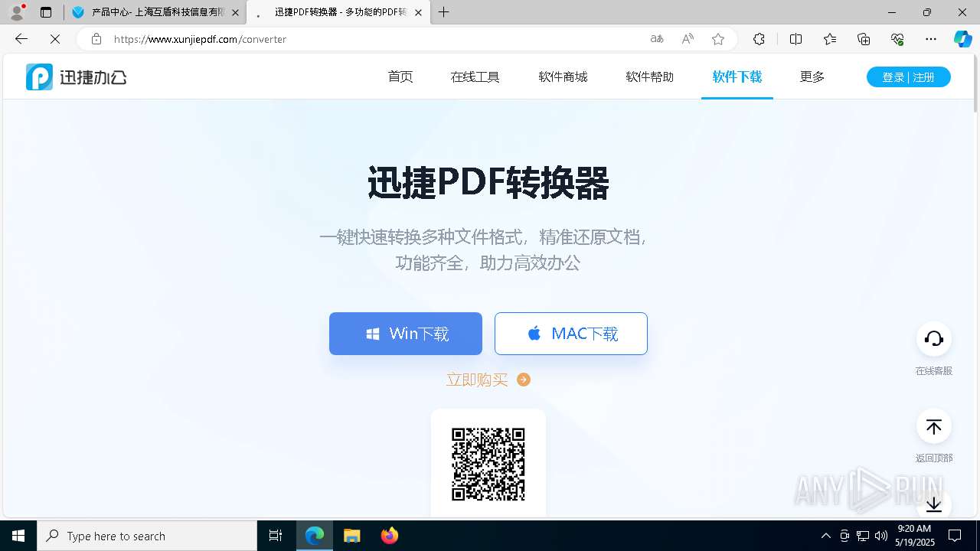The image size is (980, 551).
Task: Go to 首页 nav item
Action: 400,77
